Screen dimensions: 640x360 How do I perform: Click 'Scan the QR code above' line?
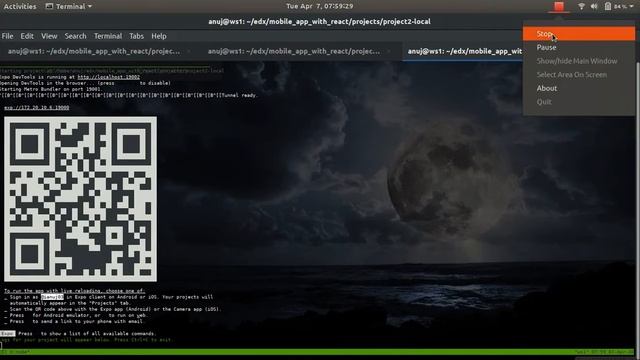(x=115, y=309)
